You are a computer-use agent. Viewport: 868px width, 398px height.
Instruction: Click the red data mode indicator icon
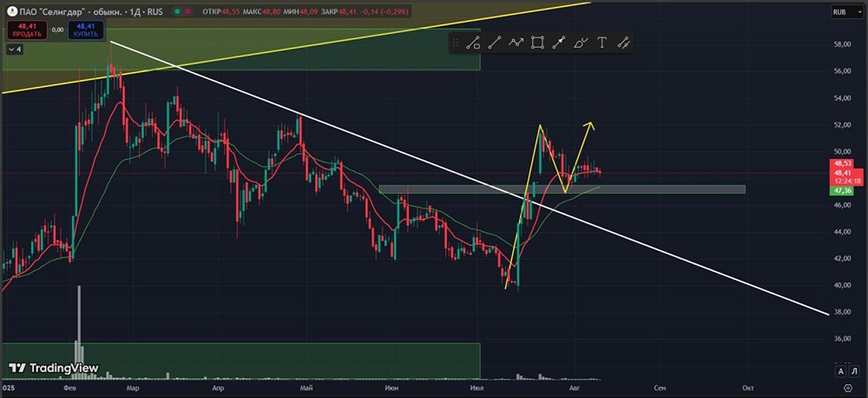[x=188, y=11]
